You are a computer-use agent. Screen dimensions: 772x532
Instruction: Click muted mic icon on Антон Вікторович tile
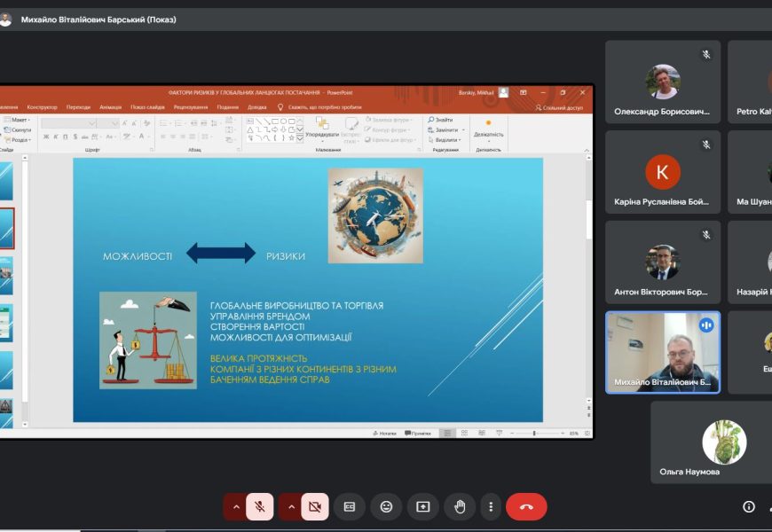pos(706,235)
